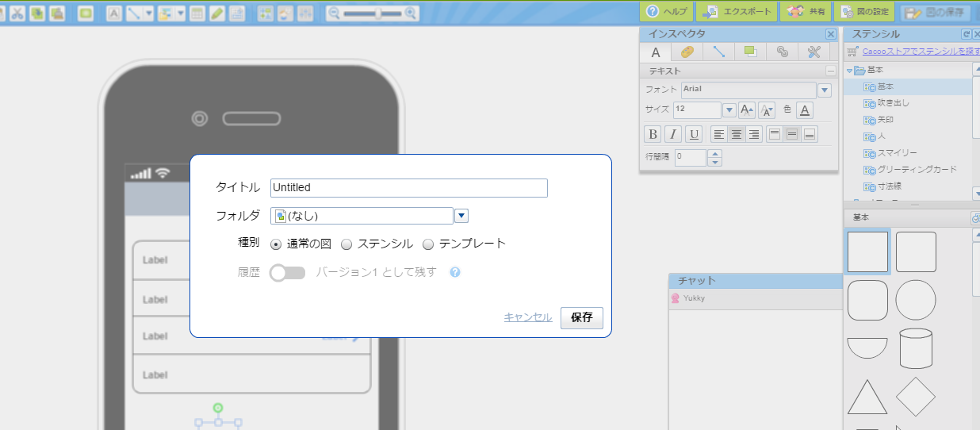This screenshot has height=430, width=980.
Task: Decrease font size with A-down icon
Action: 767,109
